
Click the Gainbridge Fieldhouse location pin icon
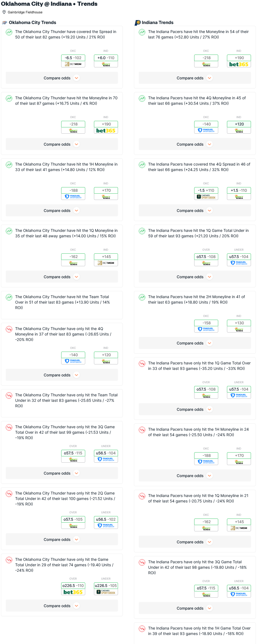[4, 12]
